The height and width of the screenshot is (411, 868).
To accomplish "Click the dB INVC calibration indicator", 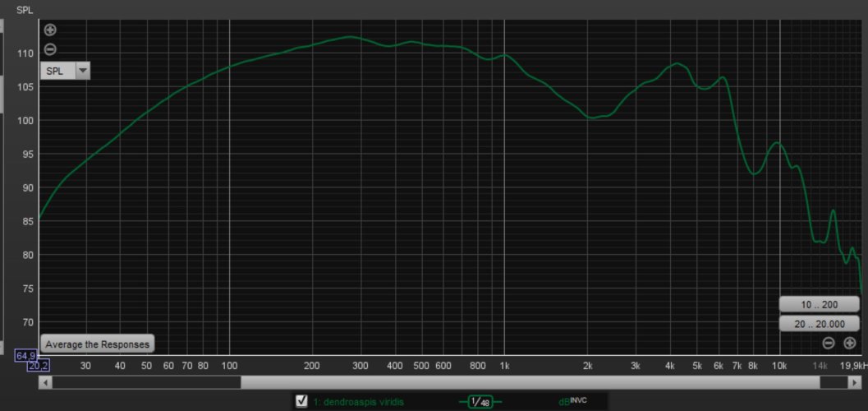I will coord(572,401).
